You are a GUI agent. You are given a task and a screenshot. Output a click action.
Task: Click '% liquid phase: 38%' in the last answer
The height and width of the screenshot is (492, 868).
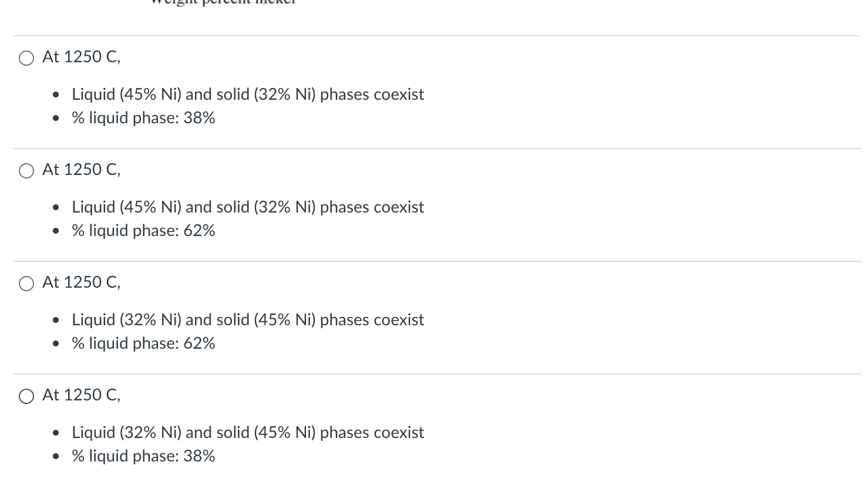pyautogui.click(x=143, y=456)
